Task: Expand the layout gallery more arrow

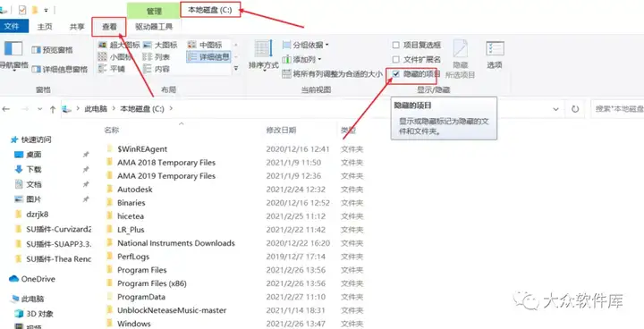Action: pyautogui.click(x=236, y=69)
